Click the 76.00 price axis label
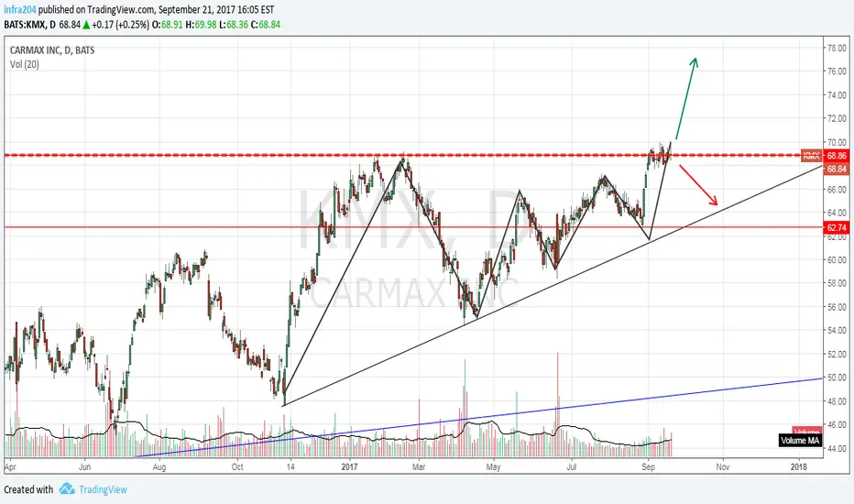 (837, 71)
